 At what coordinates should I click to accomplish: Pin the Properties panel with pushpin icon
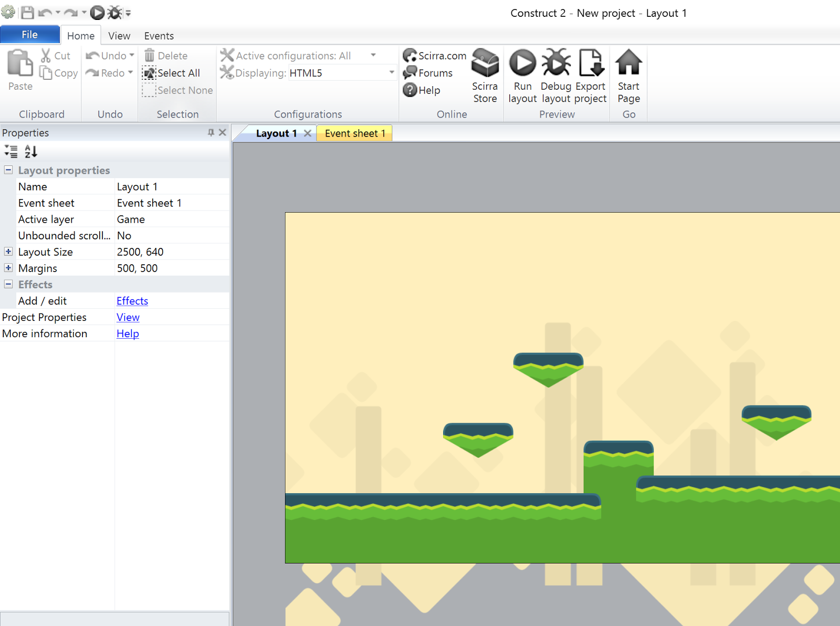pos(211,132)
